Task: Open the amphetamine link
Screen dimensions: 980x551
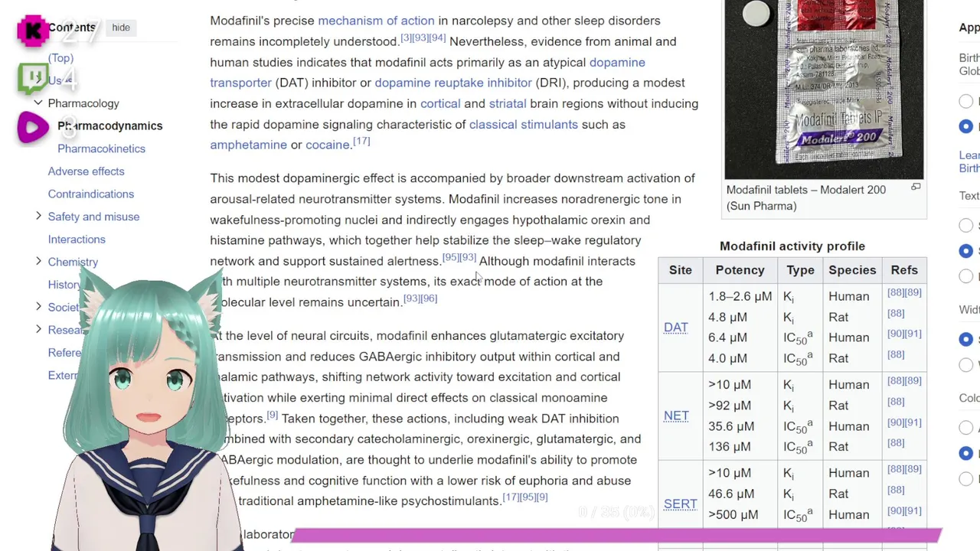Action: (248, 145)
